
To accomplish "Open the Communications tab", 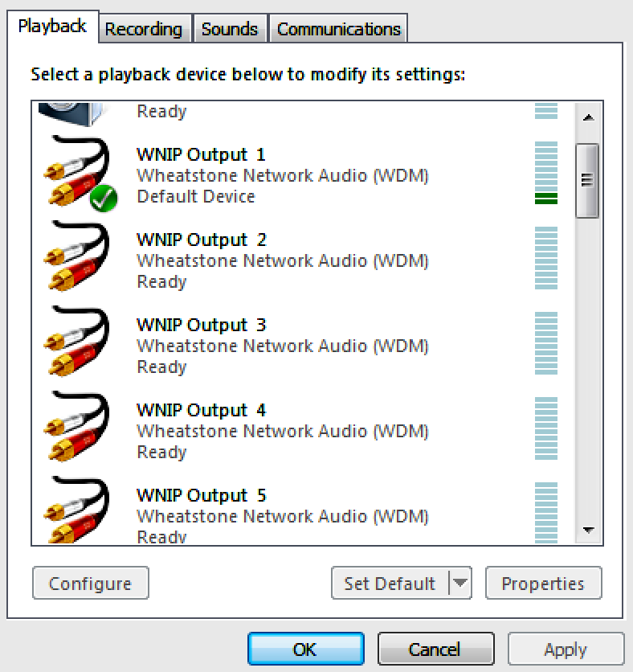I will coord(338,29).
